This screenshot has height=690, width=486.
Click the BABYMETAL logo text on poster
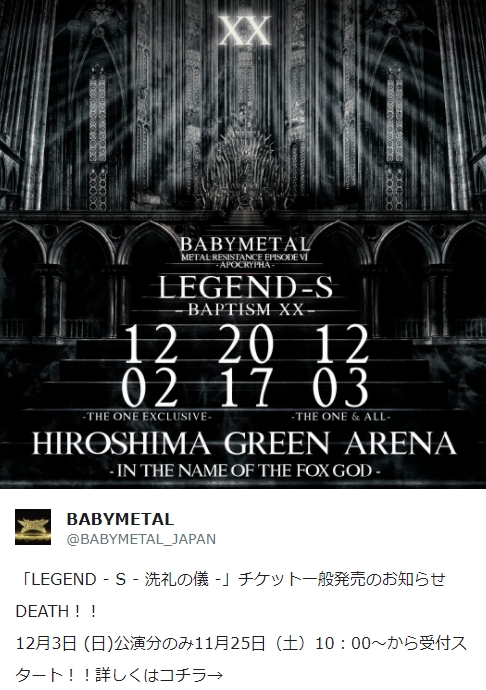[x=245, y=244]
